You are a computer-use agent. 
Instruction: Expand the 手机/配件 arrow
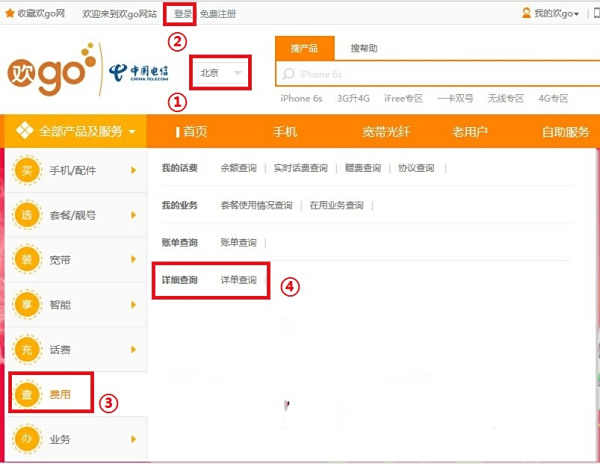(x=133, y=170)
